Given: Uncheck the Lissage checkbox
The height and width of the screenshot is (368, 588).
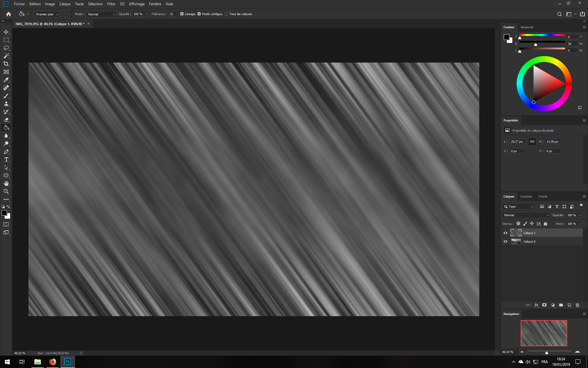Looking at the screenshot, I should tap(182, 14).
